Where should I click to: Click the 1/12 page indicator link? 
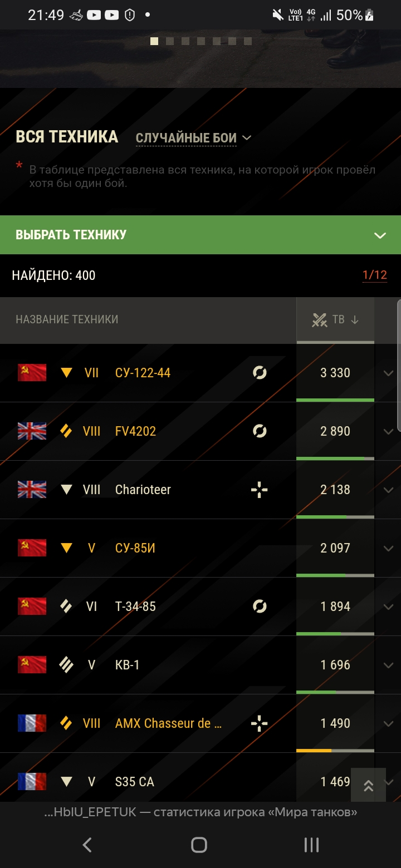[x=374, y=275]
